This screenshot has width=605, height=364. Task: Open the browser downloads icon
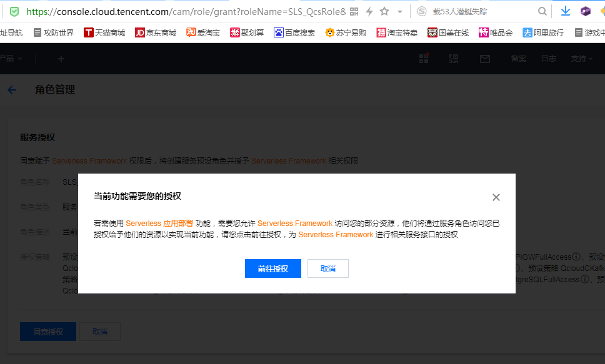point(565,11)
